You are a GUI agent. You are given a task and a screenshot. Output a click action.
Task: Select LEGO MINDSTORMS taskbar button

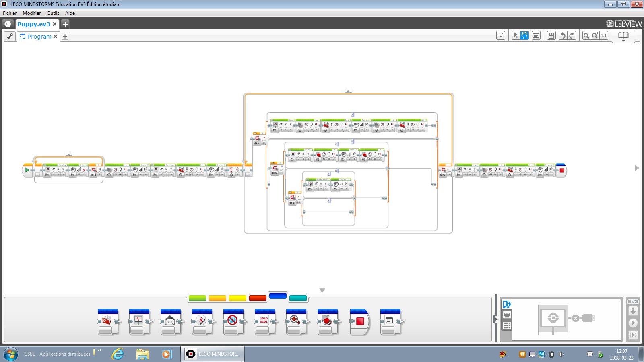(213, 354)
